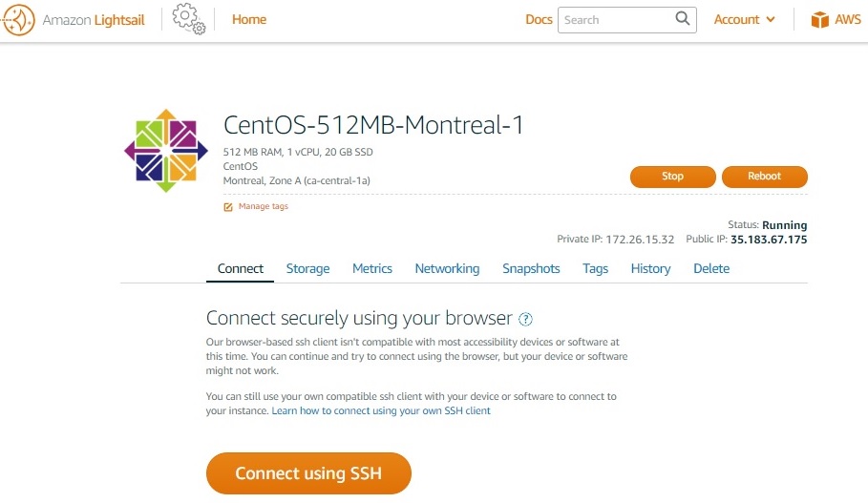Image resolution: width=868 pixels, height=503 pixels.
Task: Click Connect using SSH button
Action: 308,473
